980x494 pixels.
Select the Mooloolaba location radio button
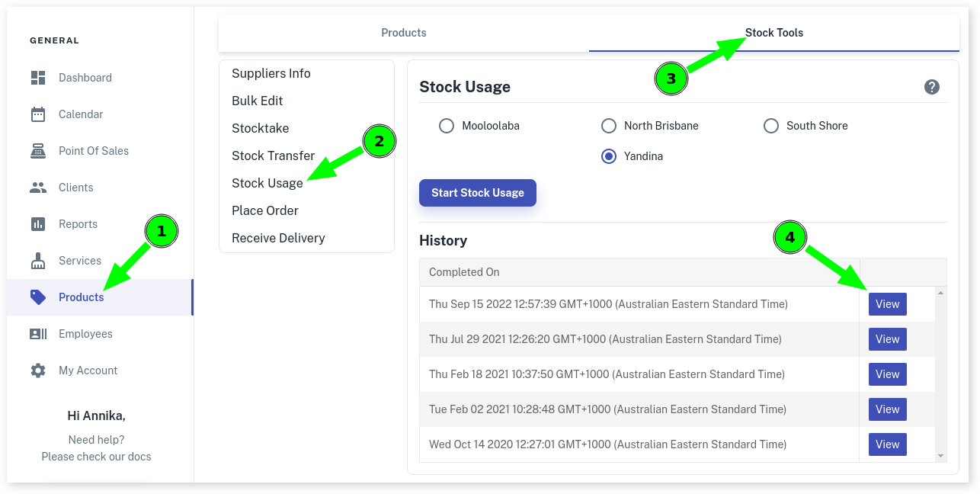pyautogui.click(x=447, y=126)
